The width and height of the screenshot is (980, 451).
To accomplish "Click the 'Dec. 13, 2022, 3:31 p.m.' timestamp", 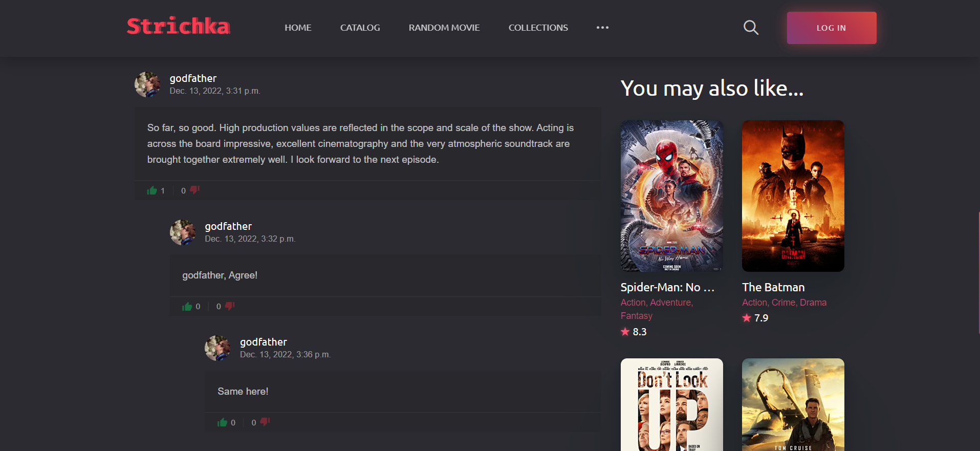I will pyautogui.click(x=215, y=91).
